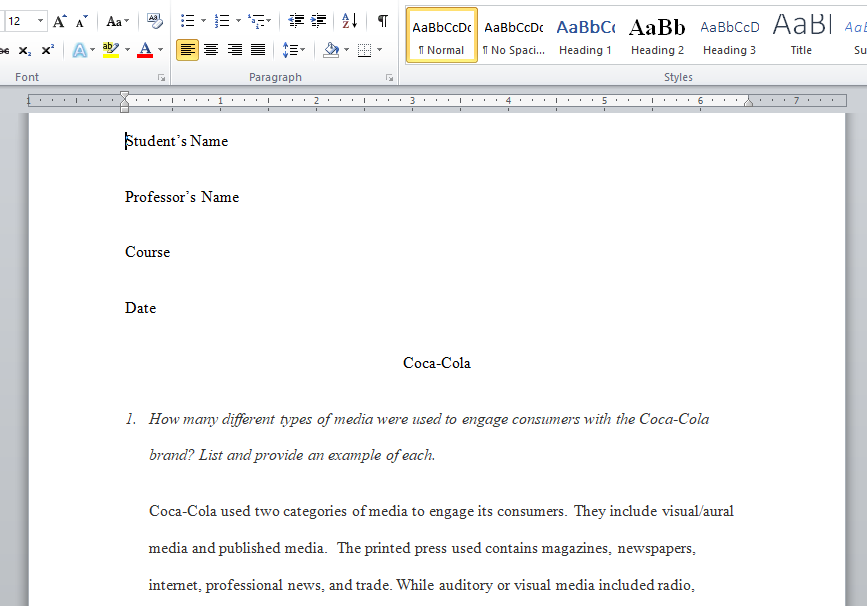Image resolution: width=867 pixels, height=606 pixels.
Task: Open the highlight color dropdown arrow
Action: coord(127,50)
